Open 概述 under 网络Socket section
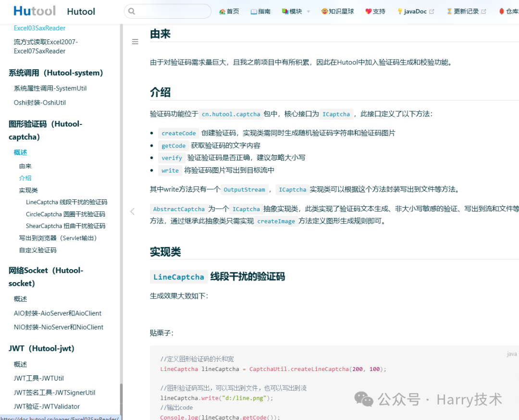The width and height of the screenshot is (519, 420). (20, 299)
